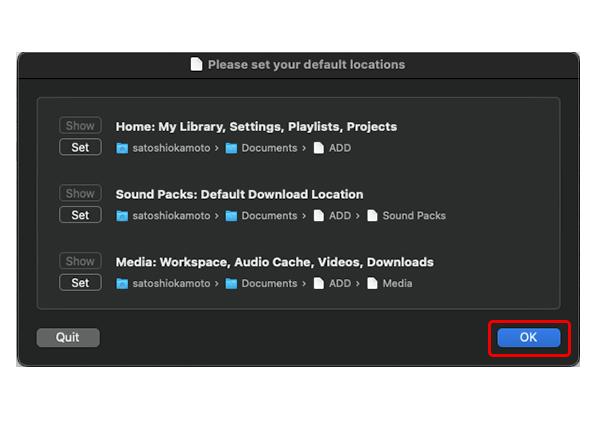Click satoshiokamoto folder icon in Media path
The image size is (600, 429).
click(x=122, y=284)
